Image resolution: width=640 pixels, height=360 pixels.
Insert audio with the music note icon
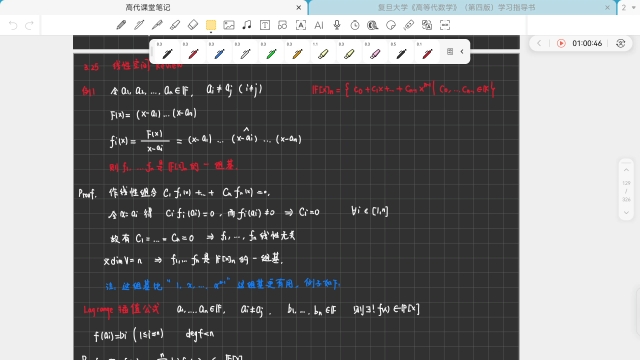click(x=247, y=25)
